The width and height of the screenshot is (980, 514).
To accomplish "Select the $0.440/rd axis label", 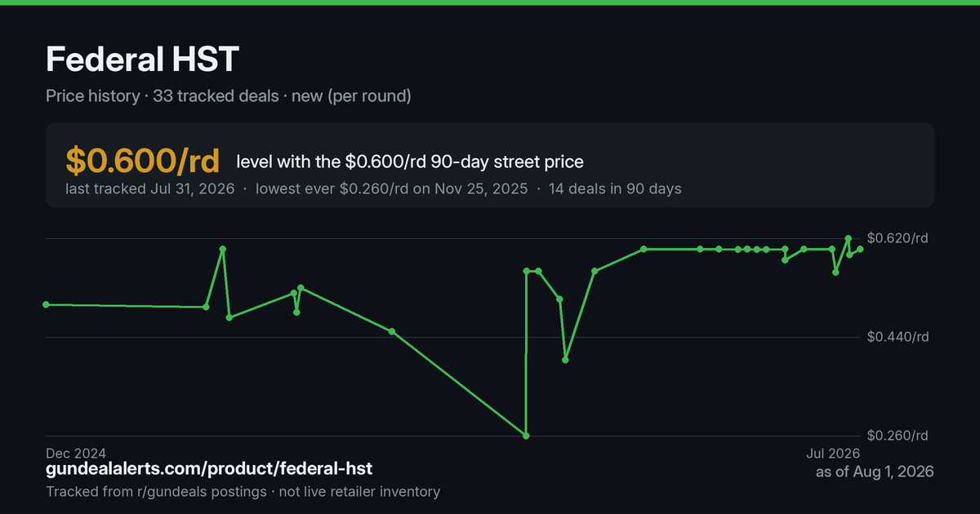I will [x=898, y=337].
